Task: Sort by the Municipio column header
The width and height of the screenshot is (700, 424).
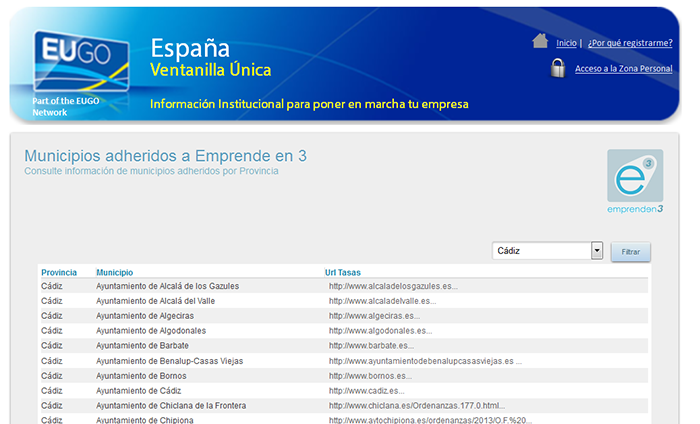Action: click(x=114, y=272)
